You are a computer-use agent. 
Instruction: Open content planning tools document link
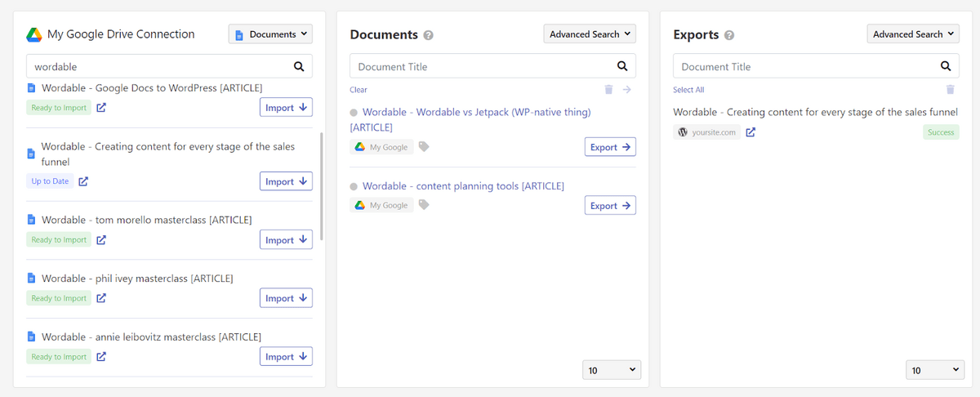463,186
